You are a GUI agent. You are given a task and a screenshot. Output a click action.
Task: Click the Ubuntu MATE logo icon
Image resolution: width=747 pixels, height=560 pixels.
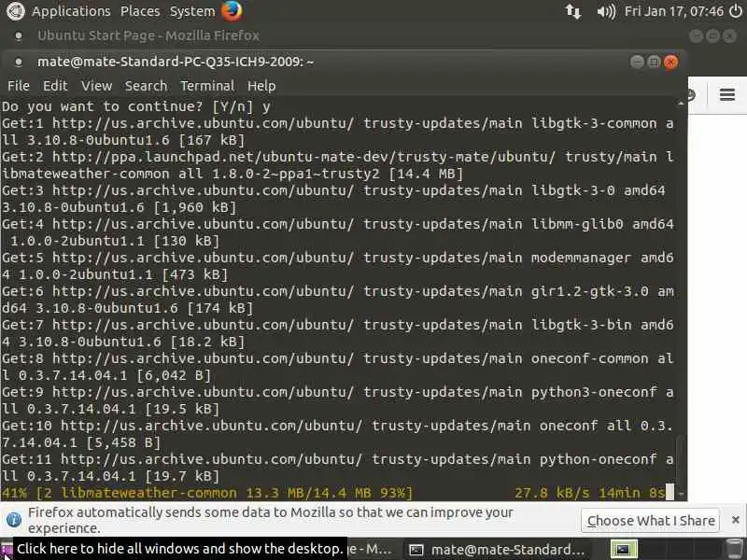[x=15, y=11]
